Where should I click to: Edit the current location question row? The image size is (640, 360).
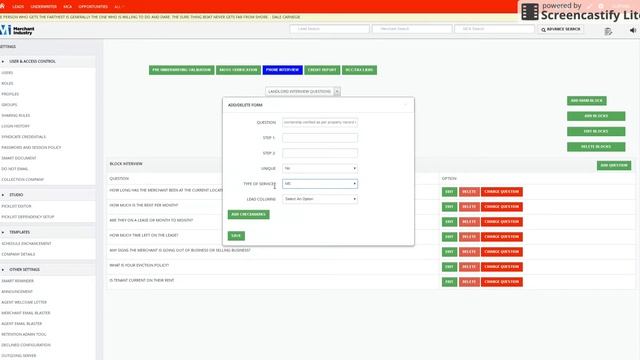pyautogui.click(x=449, y=192)
